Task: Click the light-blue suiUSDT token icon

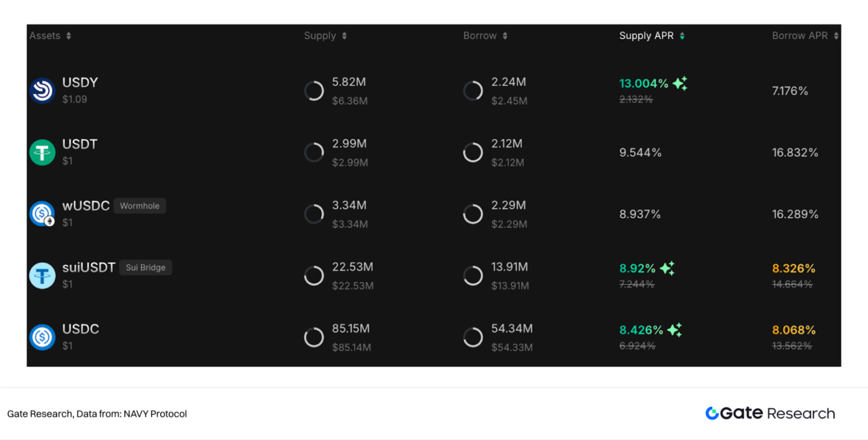Action: (x=42, y=275)
